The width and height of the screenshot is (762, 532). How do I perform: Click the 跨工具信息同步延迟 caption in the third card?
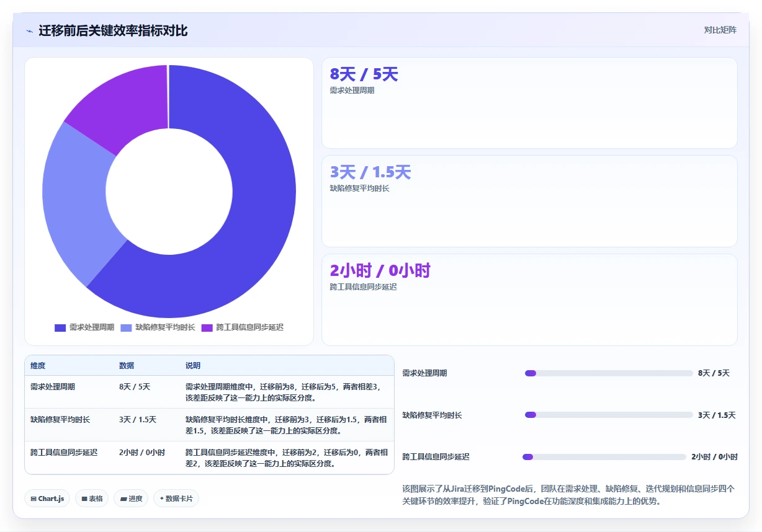coord(363,287)
